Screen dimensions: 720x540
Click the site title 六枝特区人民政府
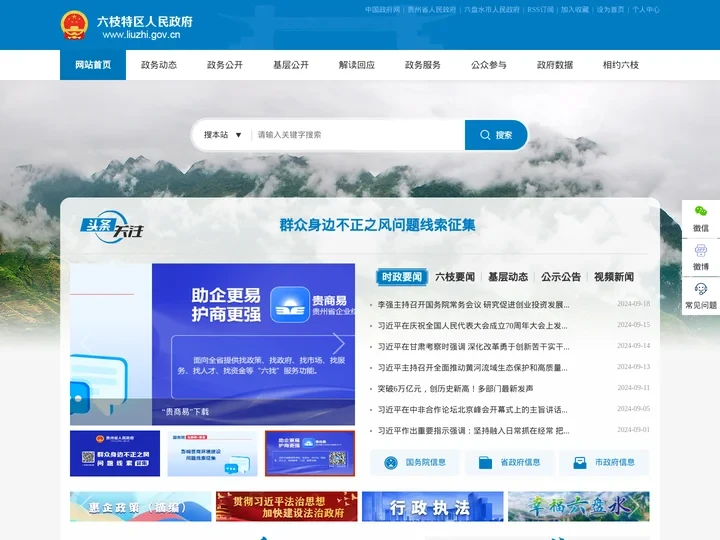[145, 21]
